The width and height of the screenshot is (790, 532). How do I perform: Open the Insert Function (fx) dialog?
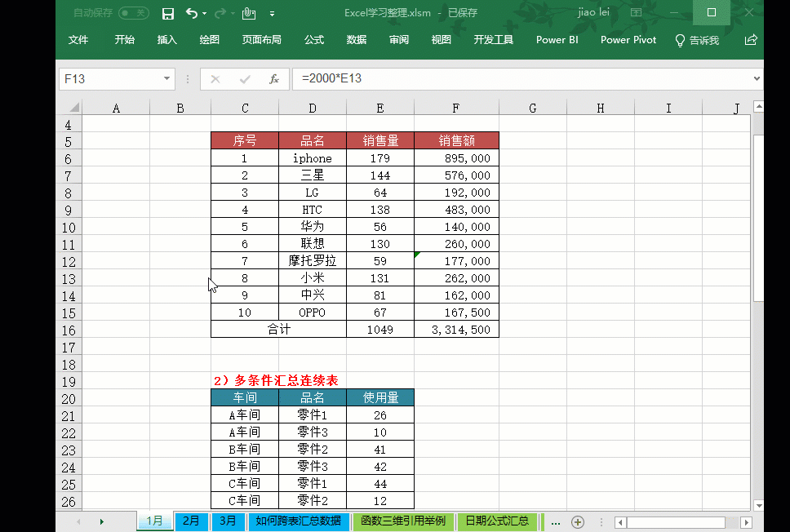pyautogui.click(x=273, y=79)
